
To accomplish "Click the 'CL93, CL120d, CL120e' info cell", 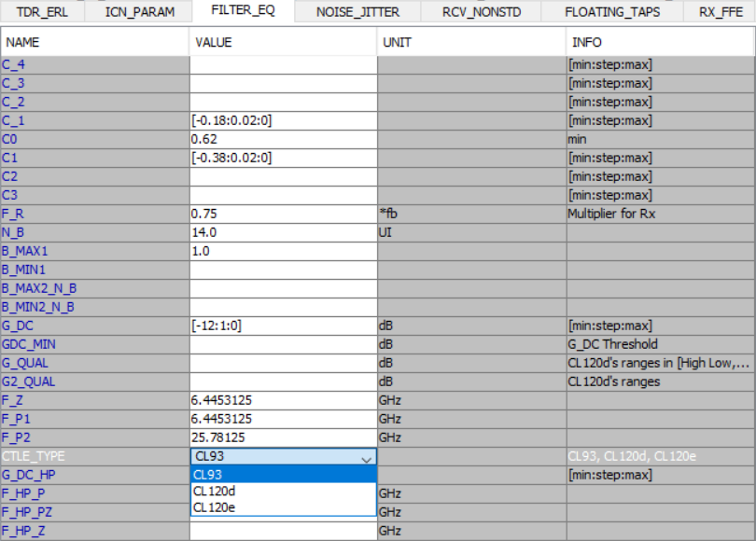I will [x=661, y=457].
